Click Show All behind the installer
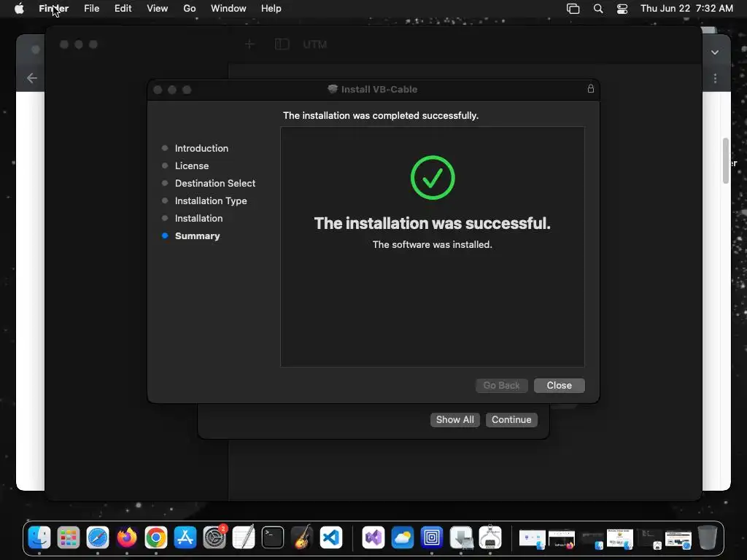Image resolution: width=747 pixels, height=560 pixels. pyautogui.click(x=455, y=419)
